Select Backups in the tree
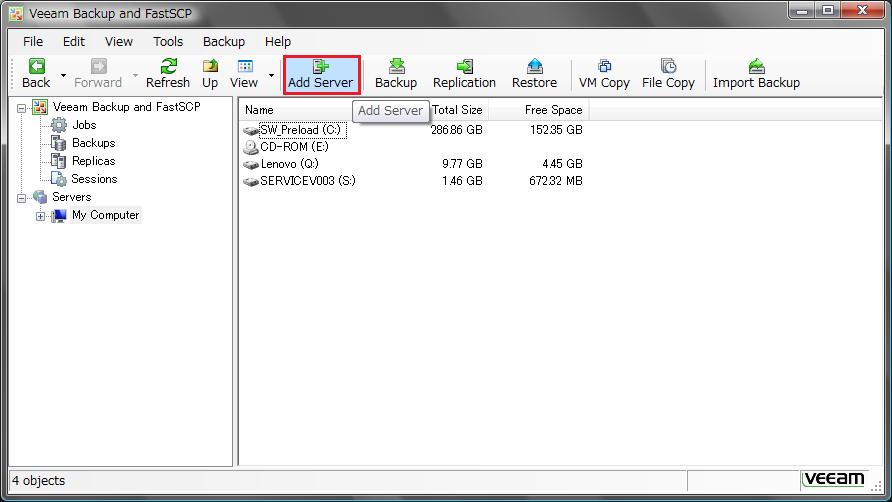Viewport: 892px width, 502px height. tap(93, 143)
